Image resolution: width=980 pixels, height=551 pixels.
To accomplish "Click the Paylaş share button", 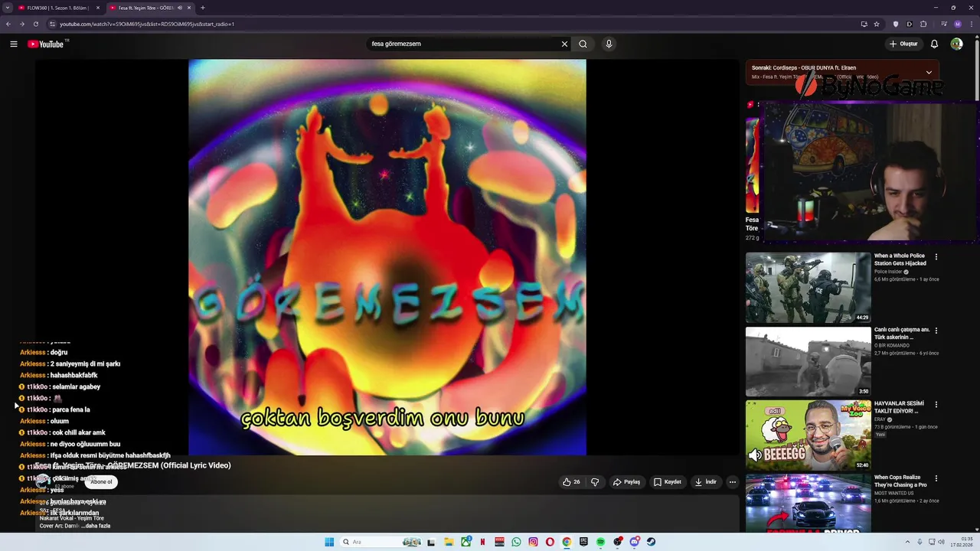I will coord(626,482).
